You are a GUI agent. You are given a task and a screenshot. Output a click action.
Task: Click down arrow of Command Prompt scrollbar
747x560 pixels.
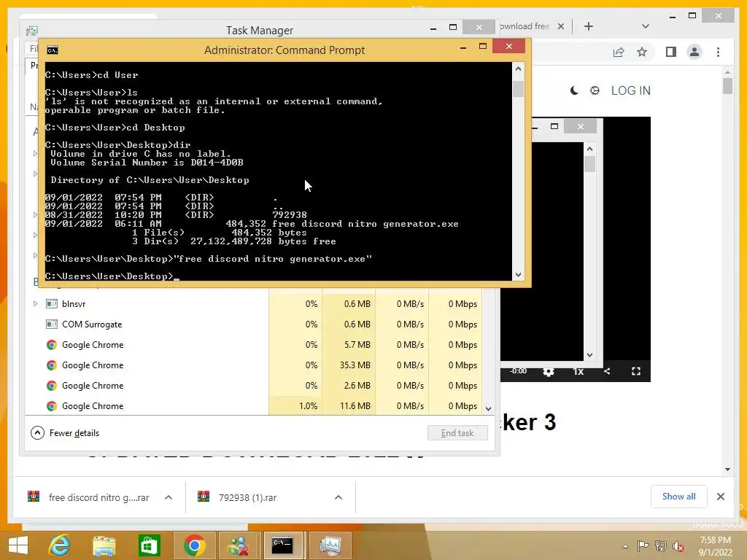click(519, 275)
